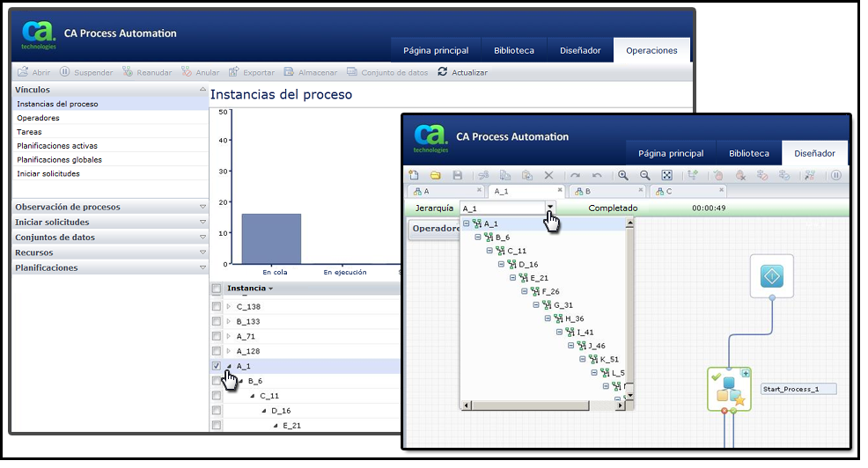Check the E_21 row checkbox

tap(217, 426)
